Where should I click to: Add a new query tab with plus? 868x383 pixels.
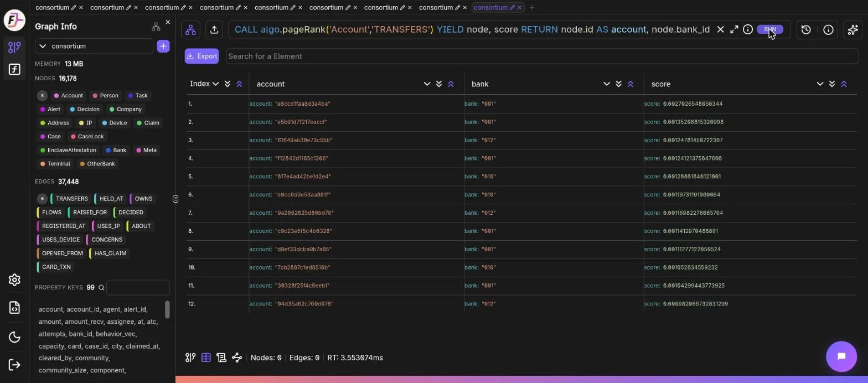(531, 7)
